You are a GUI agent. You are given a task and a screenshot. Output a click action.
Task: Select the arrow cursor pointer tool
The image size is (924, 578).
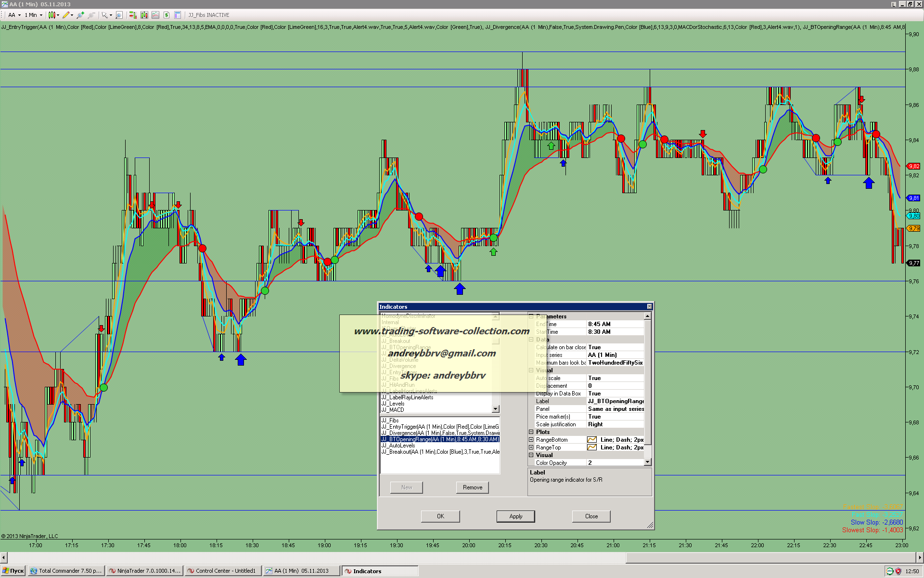(x=104, y=15)
